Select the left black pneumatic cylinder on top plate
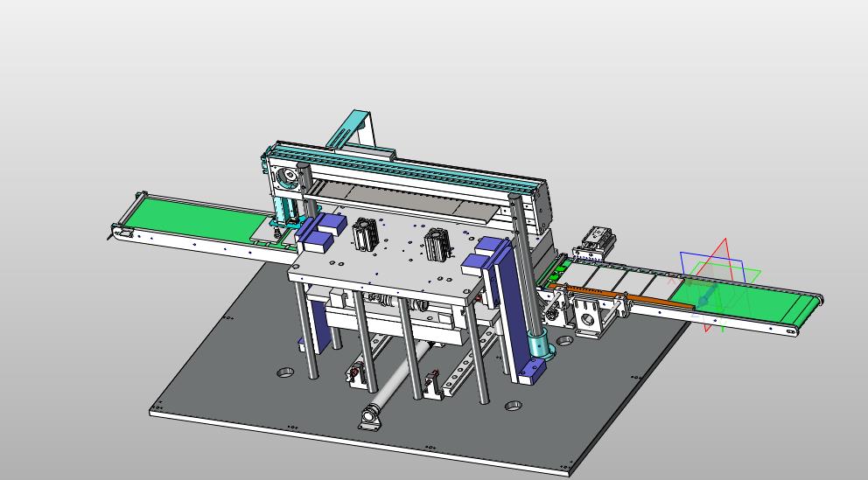Screen dimensions: 868x480 366,233
